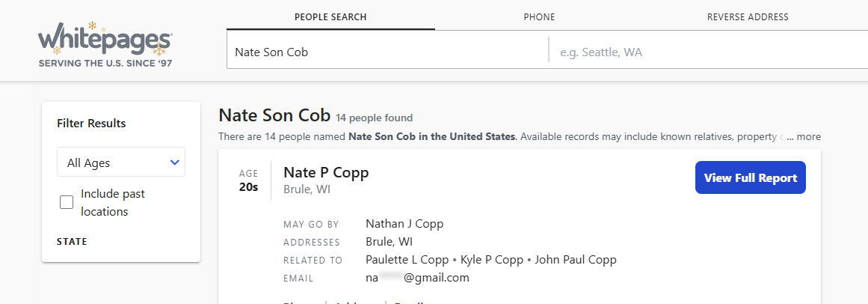Click the STATE filter heading

(72, 242)
